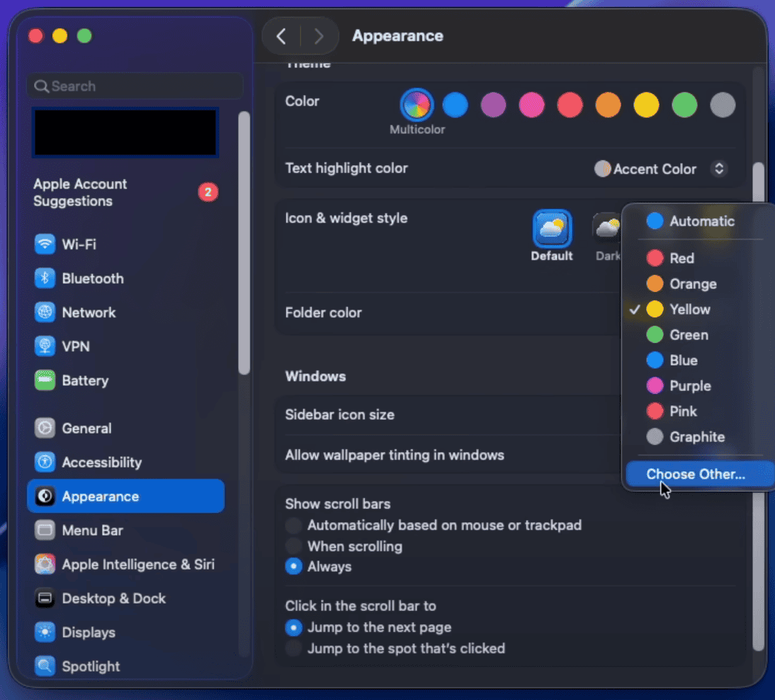This screenshot has width=775, height=700.
Task: Open Desktop & Dock settings
Action: 125,599
